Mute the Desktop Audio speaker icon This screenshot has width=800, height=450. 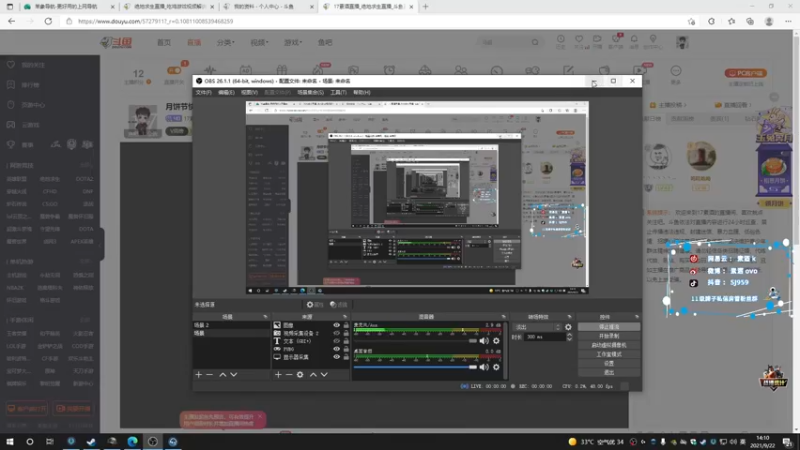coord(484,367)
